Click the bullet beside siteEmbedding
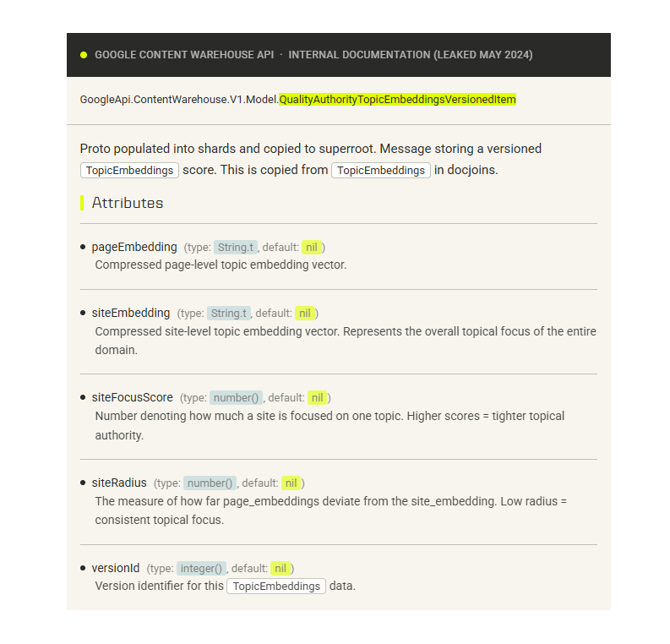 click(83, 313)
